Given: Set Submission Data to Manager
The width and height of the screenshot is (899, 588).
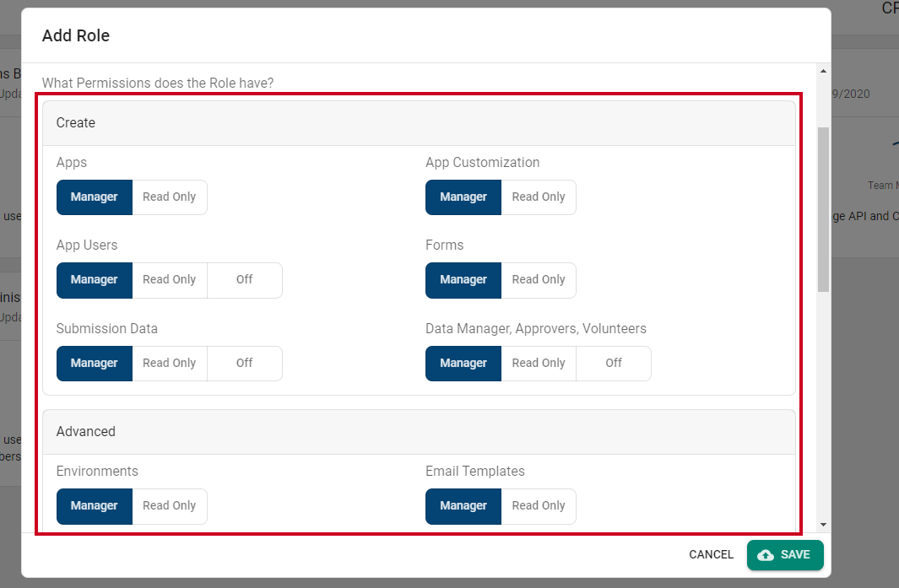Looking at the screenshot, I should (x=94, y=364).
